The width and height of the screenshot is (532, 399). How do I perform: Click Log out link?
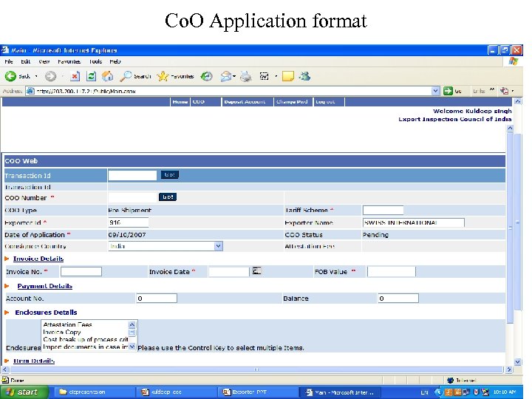point(325,102)
